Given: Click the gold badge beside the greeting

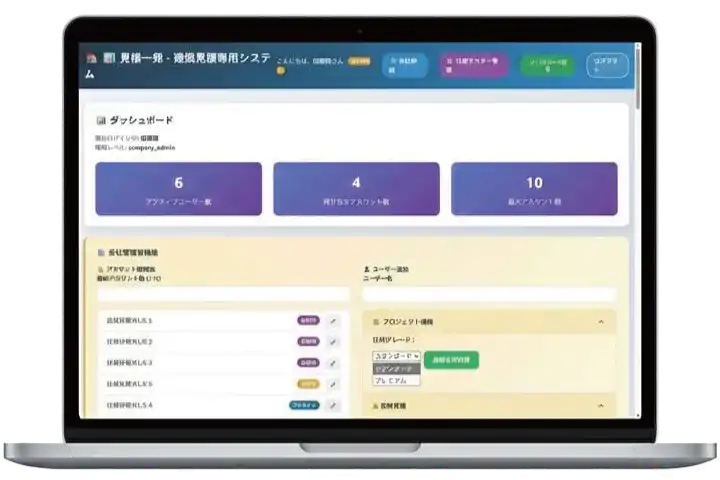Looking at the screenshot, I should click(359, 61).
